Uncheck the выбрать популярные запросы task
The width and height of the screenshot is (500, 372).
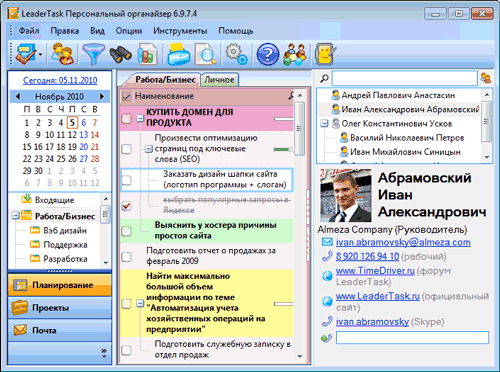click(126, 205)
